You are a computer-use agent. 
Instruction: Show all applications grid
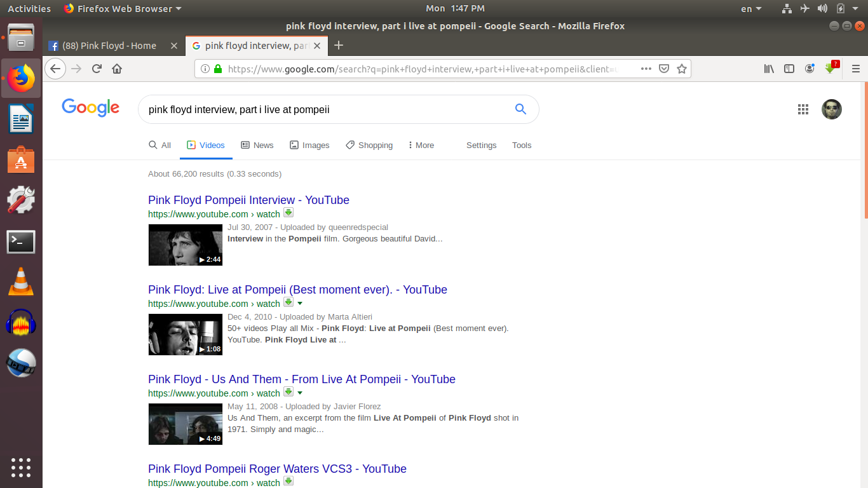(x=21, y=467)
